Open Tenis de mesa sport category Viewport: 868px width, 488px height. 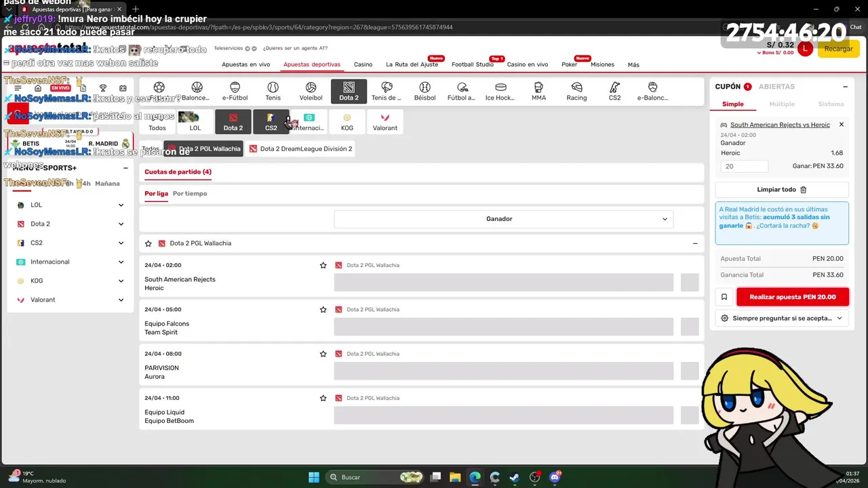pyautogui.click(x=387, y=91)
